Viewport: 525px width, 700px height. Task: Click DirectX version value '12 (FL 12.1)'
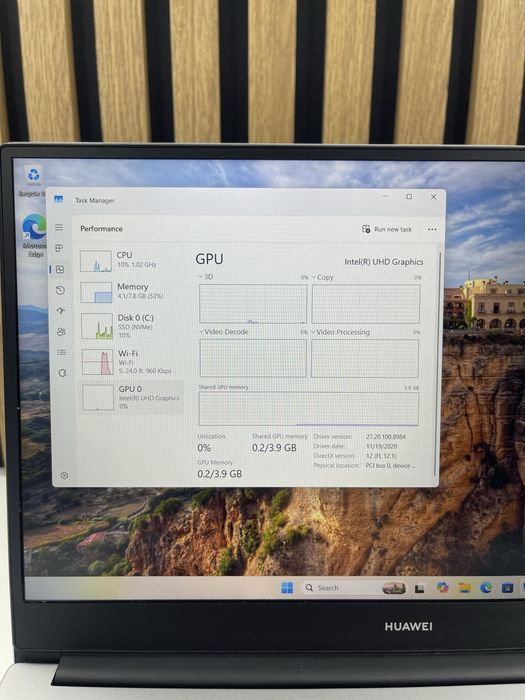pyautogui.click(x=381, y=456)
